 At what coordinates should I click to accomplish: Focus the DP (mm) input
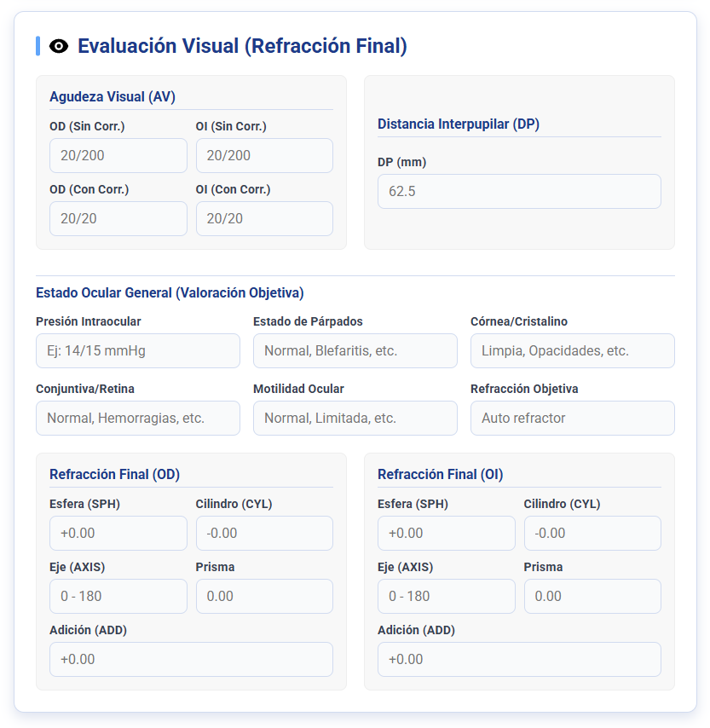click(x=519, y=191)
